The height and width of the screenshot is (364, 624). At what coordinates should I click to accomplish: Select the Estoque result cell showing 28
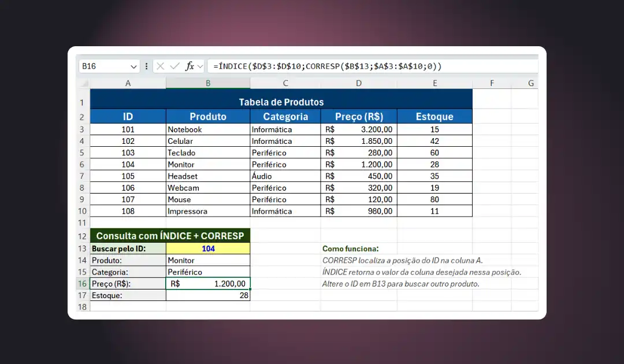point(208,295)
